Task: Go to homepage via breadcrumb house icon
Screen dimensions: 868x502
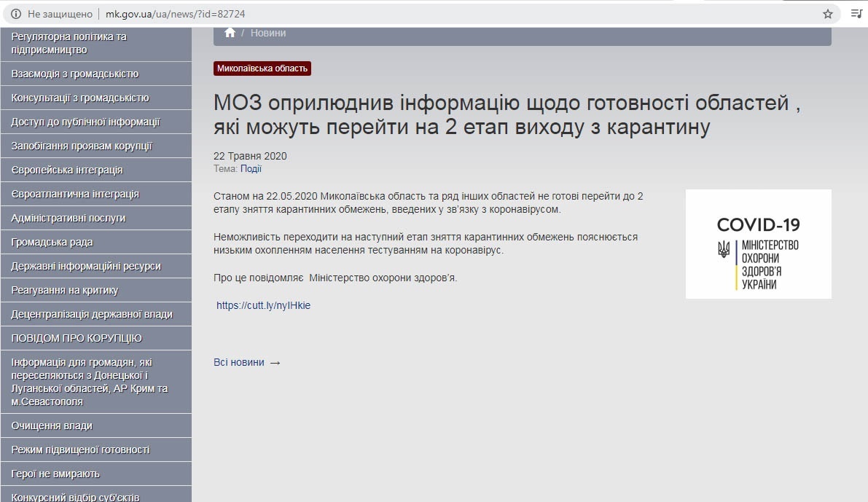Action: pyautogui.click(x=230, y=33)
